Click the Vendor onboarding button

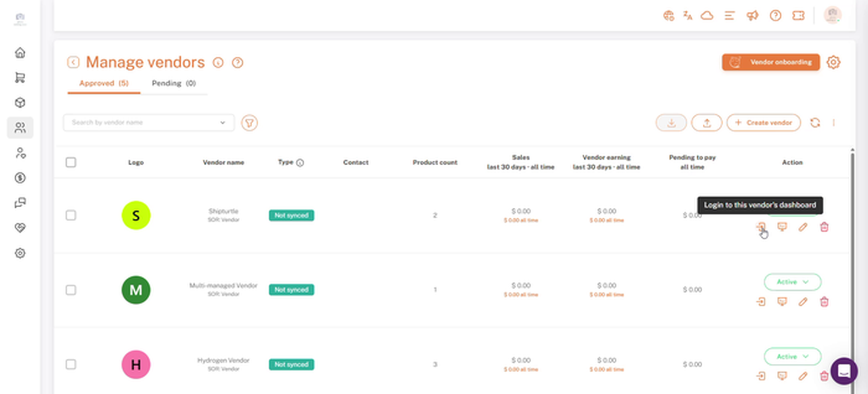pos(771,62)
